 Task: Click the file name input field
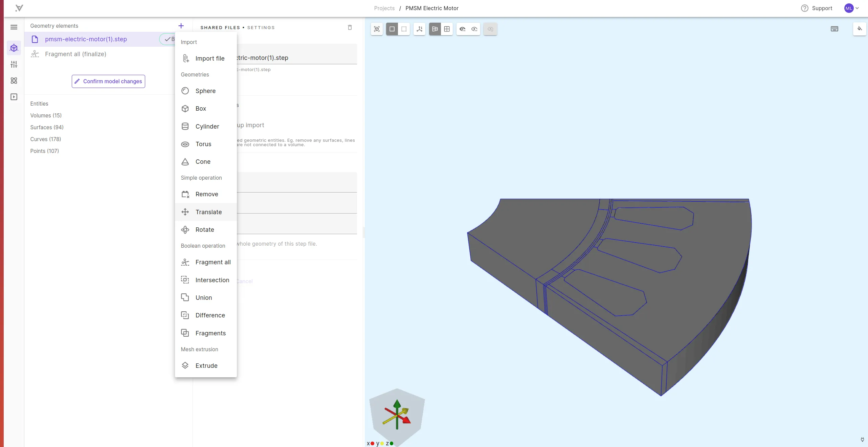[297, 54]
